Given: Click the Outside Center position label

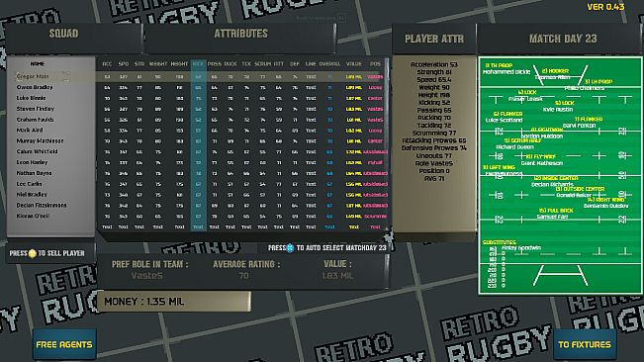Looking at the screenshot, I should (580, 189).
